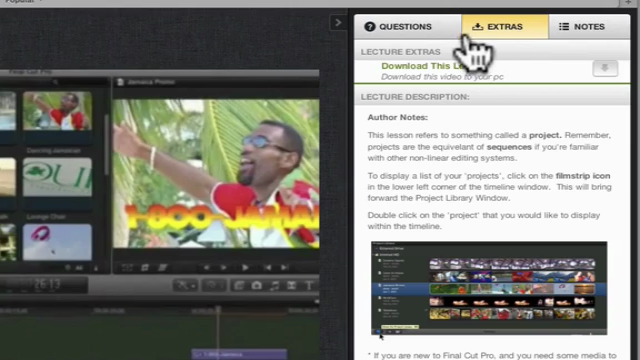Click the 'Author Notes:' heading
This screenshot has height=360, width=640.
tap(398, 118)
